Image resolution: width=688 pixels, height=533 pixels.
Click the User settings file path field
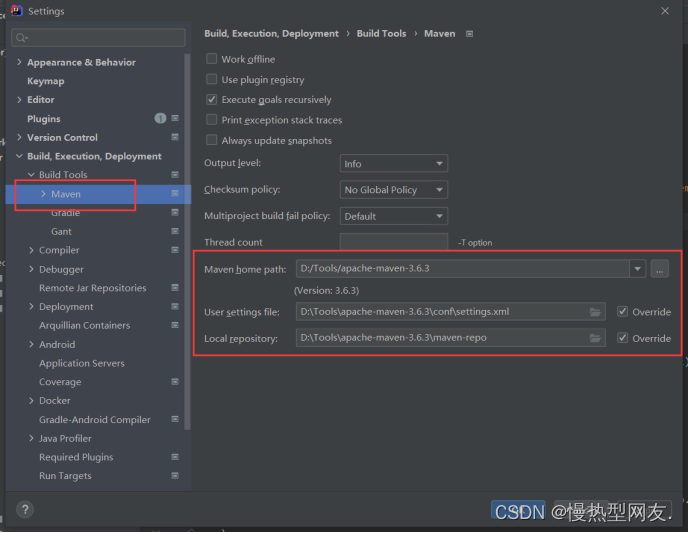tap(451, 312)
